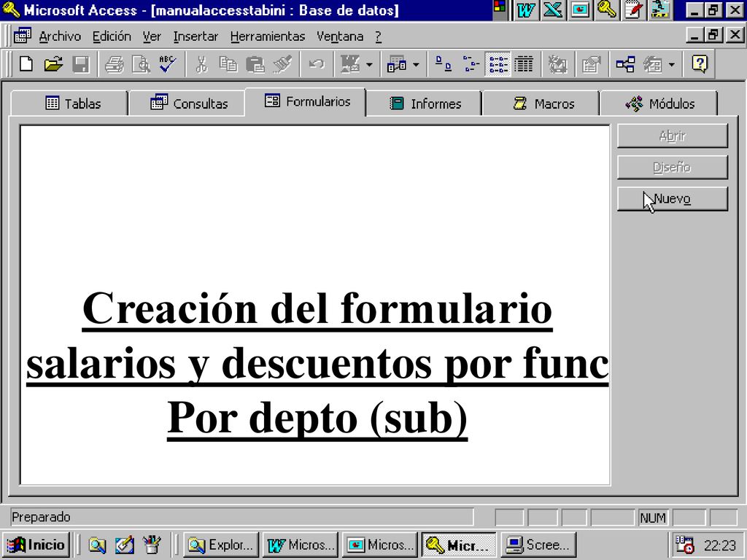Image resolution: width=747 pixels, height=560 pixels.
Task: Click the Format Painter brush icon
Action: (x=282, y=64)
